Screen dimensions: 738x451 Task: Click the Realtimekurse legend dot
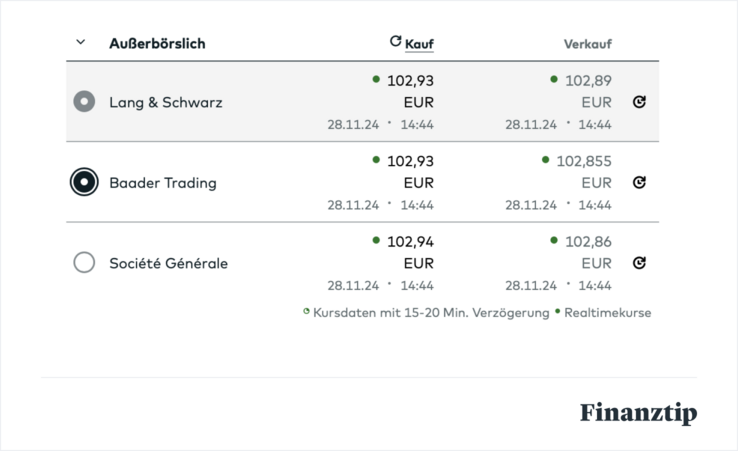click(x=557, y=312)
